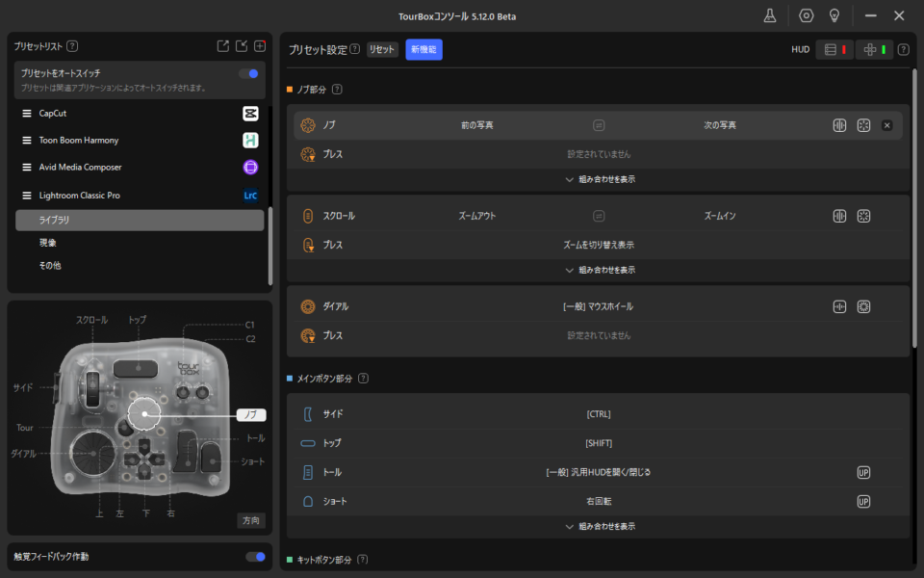Clear the ノブ row with its X icon
Viewport: 924px width, 578px height.
click(x=887, y=125)
